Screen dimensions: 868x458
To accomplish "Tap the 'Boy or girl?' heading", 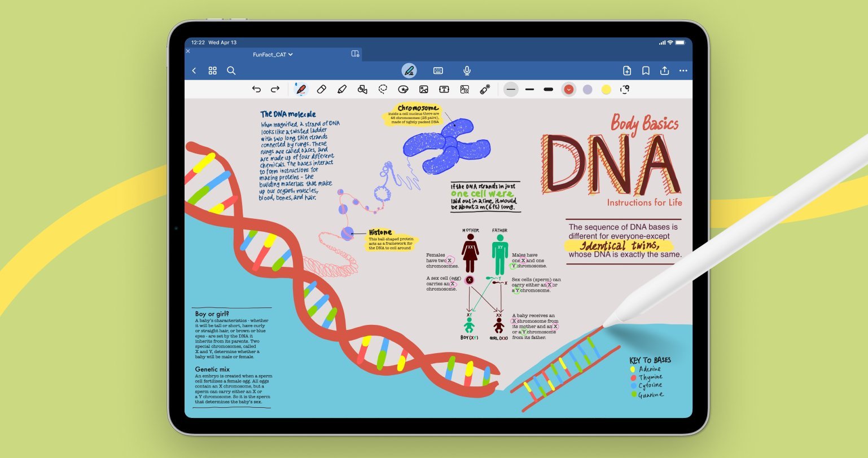I will [212, 314].
